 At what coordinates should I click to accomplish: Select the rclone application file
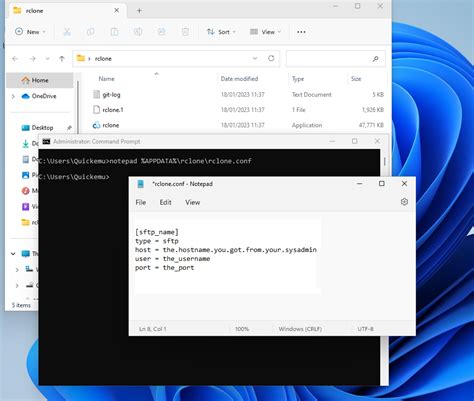(111, 125)
